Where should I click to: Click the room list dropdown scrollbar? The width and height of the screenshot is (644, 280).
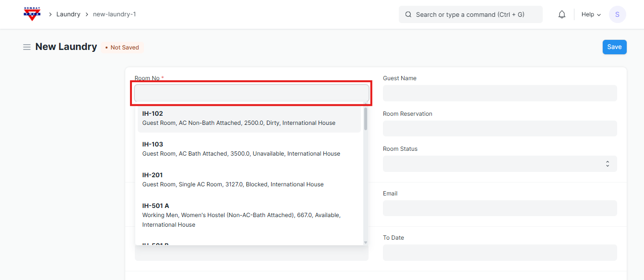(x=366, y=120)
